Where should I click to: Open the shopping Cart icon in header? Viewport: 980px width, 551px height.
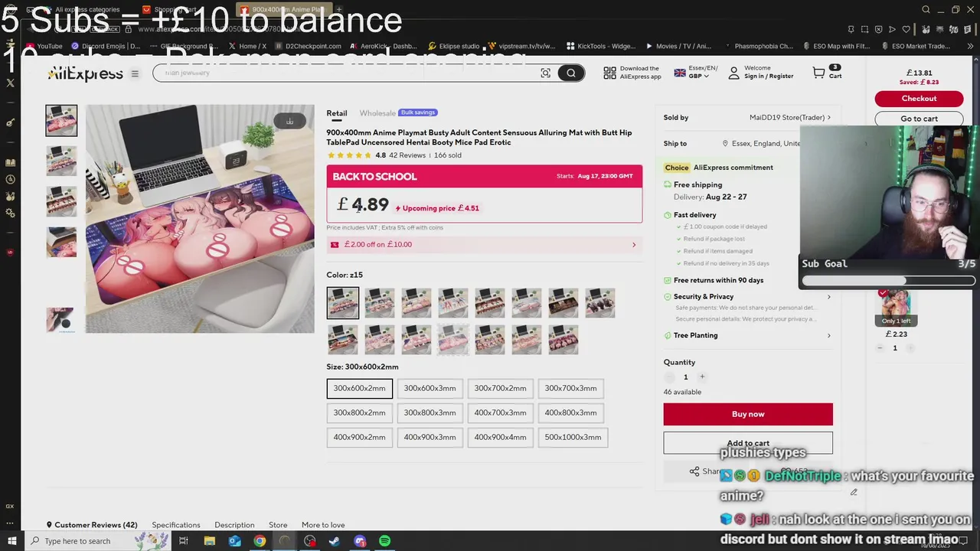coord(819,73)
